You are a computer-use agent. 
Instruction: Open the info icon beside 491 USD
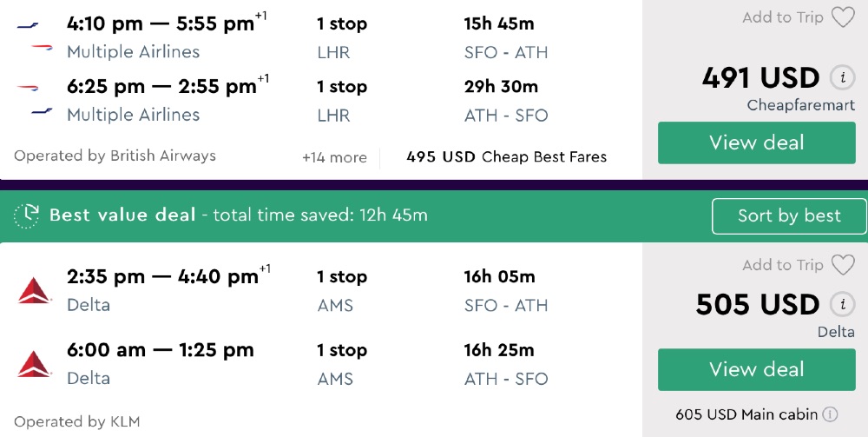tap(840, 78)
